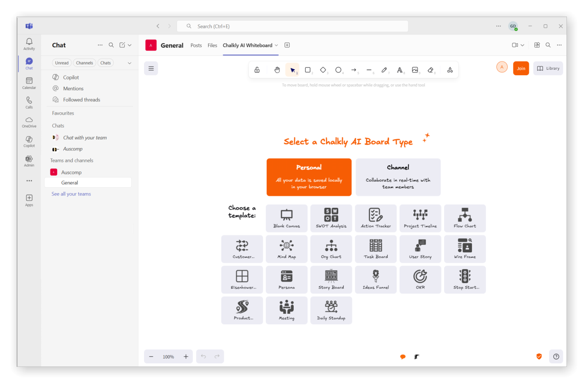Toggle the canvas lock icon
The image size is (588, 388).
coord(257,70)
